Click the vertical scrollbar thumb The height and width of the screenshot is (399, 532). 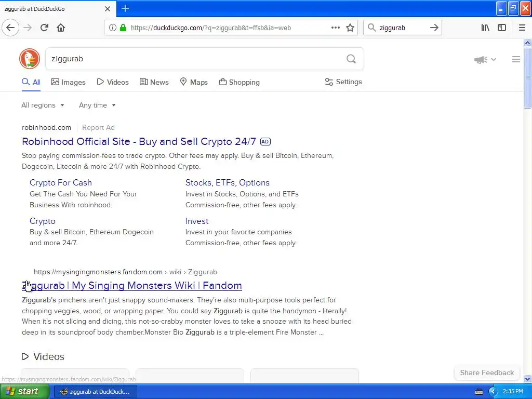(x=527, y=78)
